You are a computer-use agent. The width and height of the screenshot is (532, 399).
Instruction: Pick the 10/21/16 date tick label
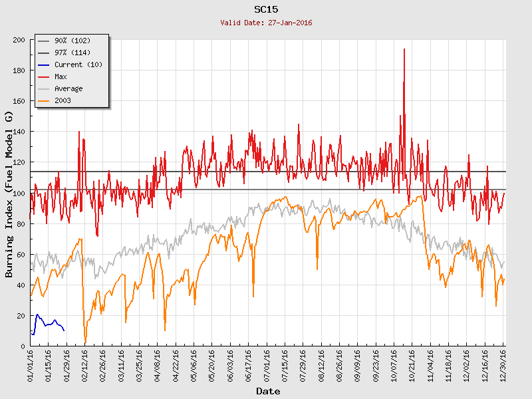point(413,364)
